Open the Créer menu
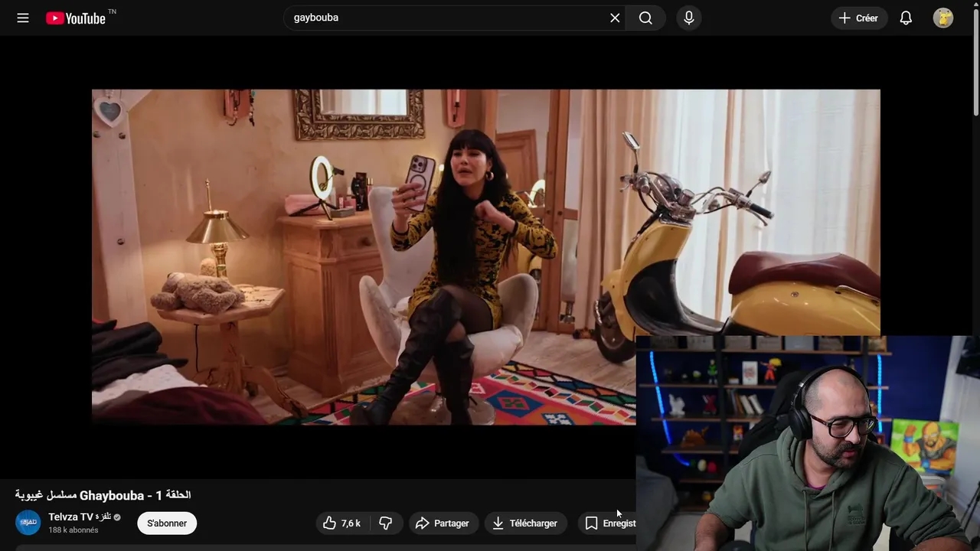 click(x=859, y=18)
